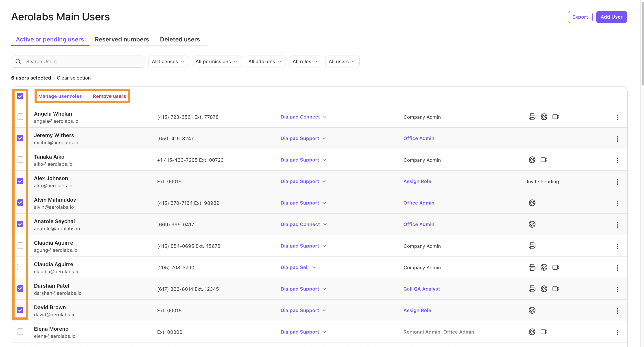Click the video camera icon in Angela Whelan's row

(556, 117)
